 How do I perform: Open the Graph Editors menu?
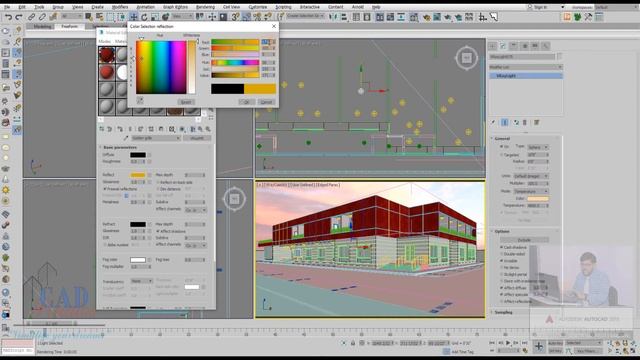click(x=175, y=7)
